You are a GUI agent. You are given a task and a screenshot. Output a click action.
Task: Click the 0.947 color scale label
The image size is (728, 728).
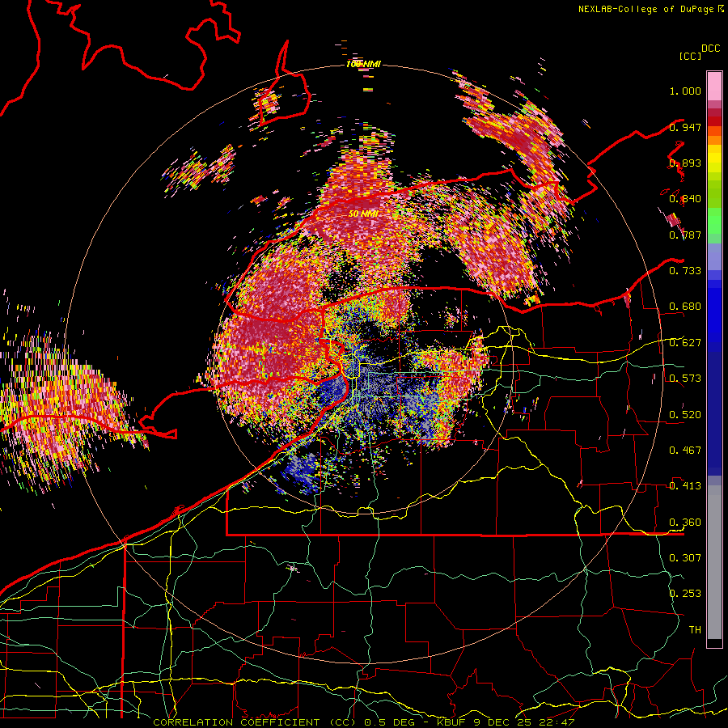tap(685, 127)
